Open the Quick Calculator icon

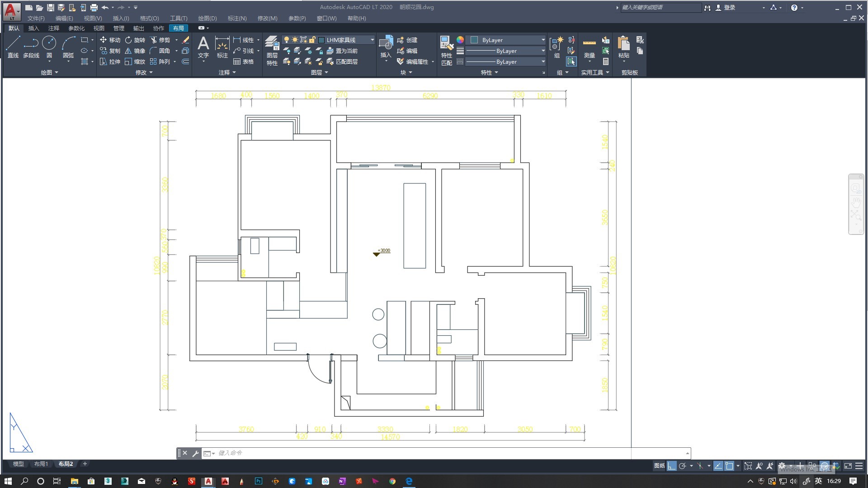tap(606, 61)
